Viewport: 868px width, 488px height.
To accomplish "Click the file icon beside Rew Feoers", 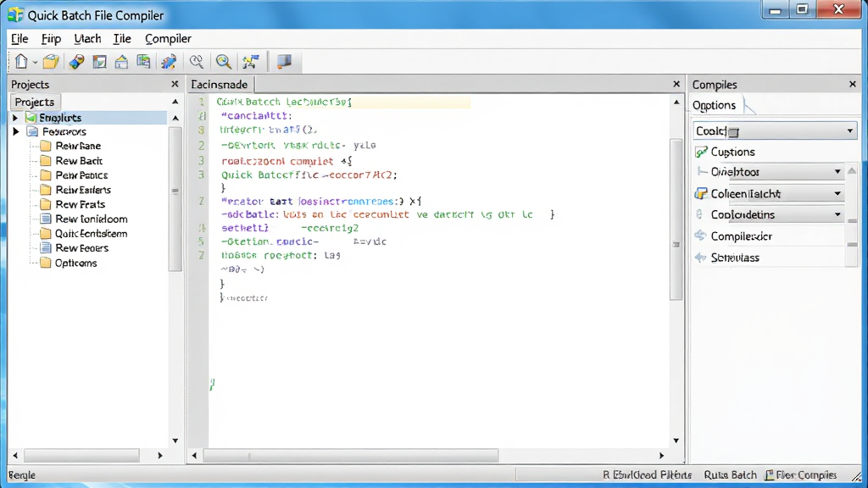I will coord(46,248).
